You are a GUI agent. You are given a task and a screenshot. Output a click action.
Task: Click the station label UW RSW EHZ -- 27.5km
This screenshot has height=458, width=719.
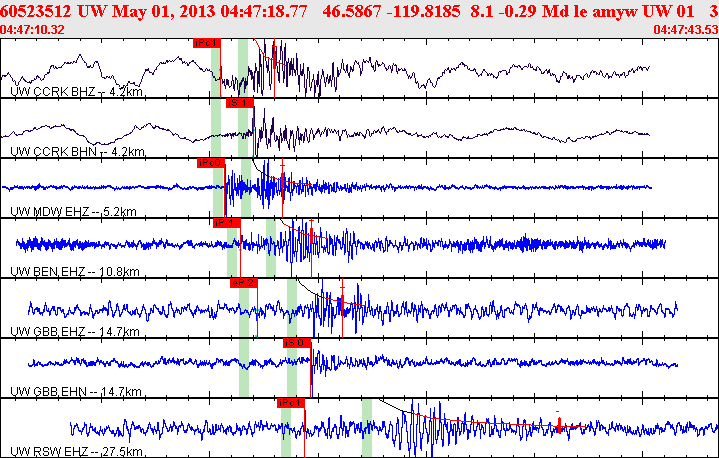76,452
